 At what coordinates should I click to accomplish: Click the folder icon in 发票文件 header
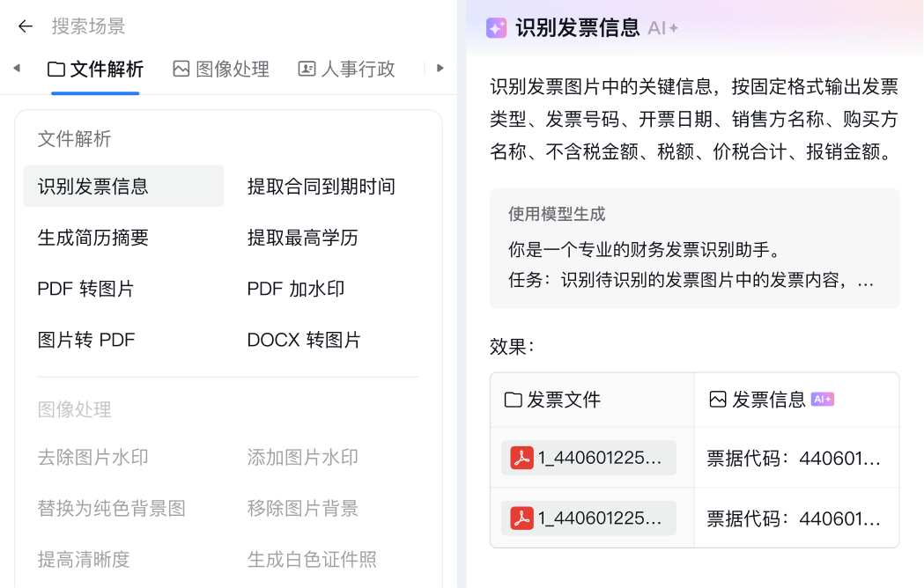514,400
